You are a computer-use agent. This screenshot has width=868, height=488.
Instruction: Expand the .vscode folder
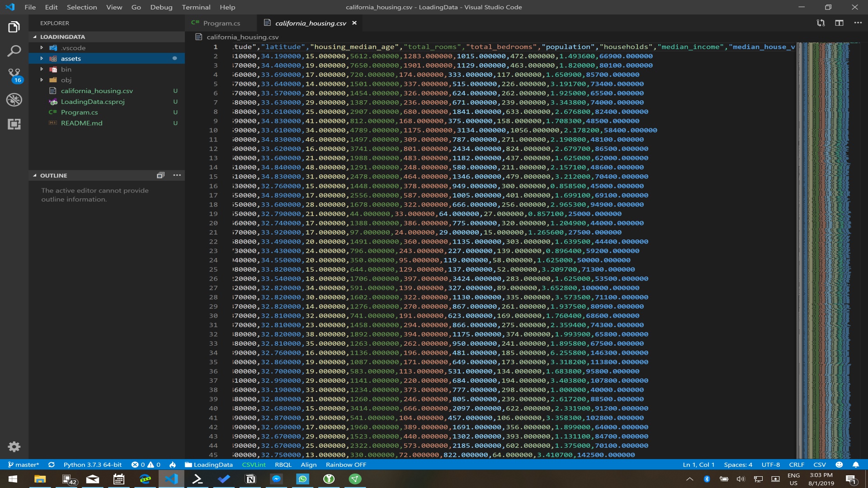tap(73, 48)
